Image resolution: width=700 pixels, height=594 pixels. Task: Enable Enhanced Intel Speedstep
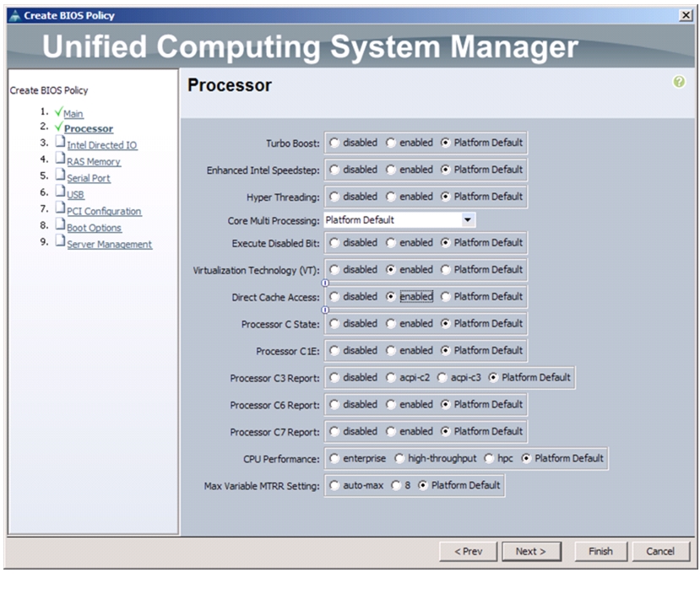pyautogui.click(x=391, y=170)
